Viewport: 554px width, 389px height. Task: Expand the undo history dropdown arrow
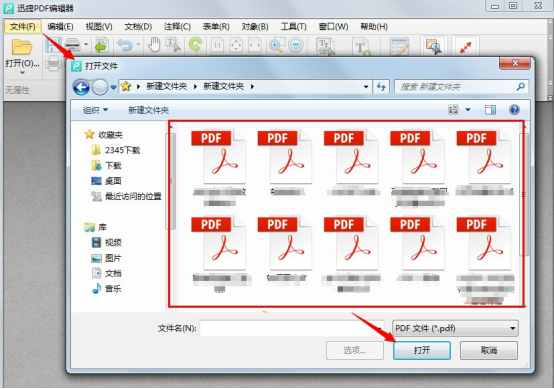tap(138, 45)
